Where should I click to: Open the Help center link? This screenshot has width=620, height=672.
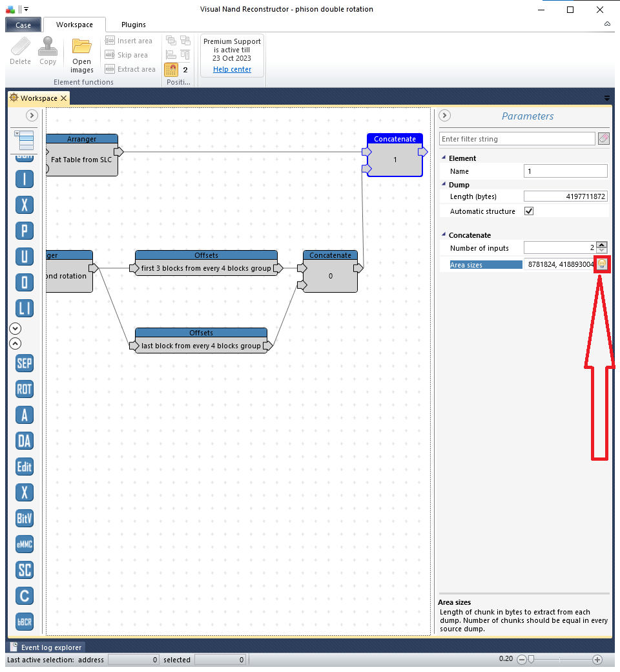pos(232,69)
